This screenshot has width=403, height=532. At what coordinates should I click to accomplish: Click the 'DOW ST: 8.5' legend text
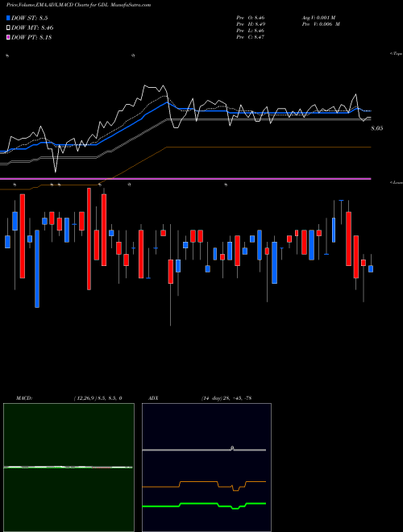tap(31, 18)
